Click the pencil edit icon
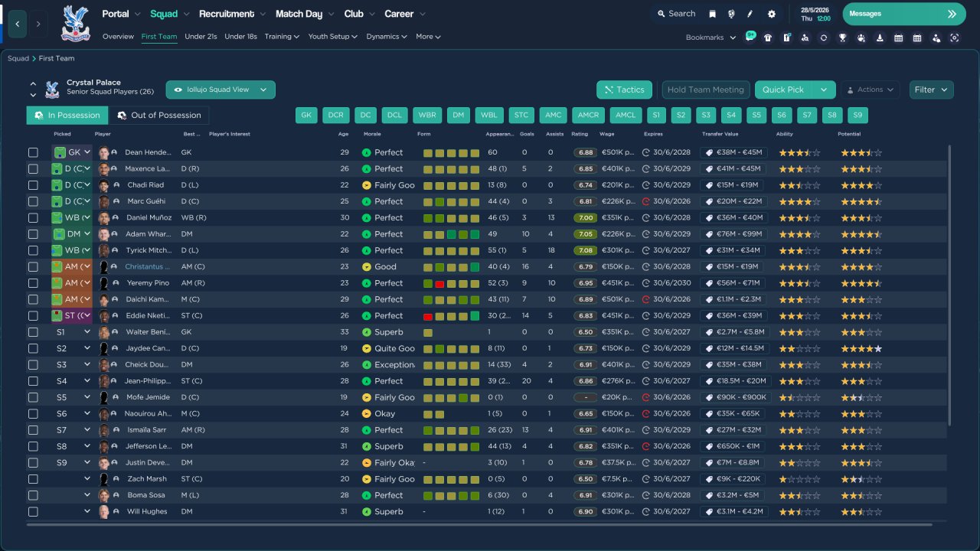The width and height of the screenshot is (980, 551). pos(750,14)
